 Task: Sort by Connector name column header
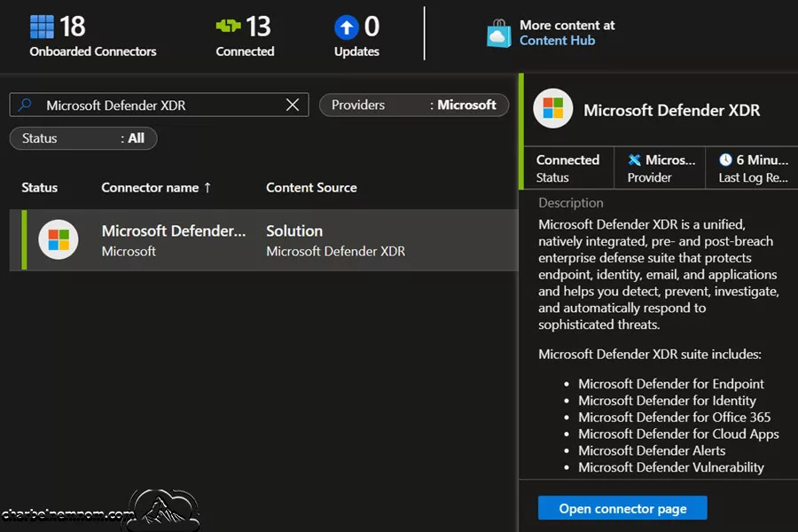pyautogui.click(x=150, y=188)
